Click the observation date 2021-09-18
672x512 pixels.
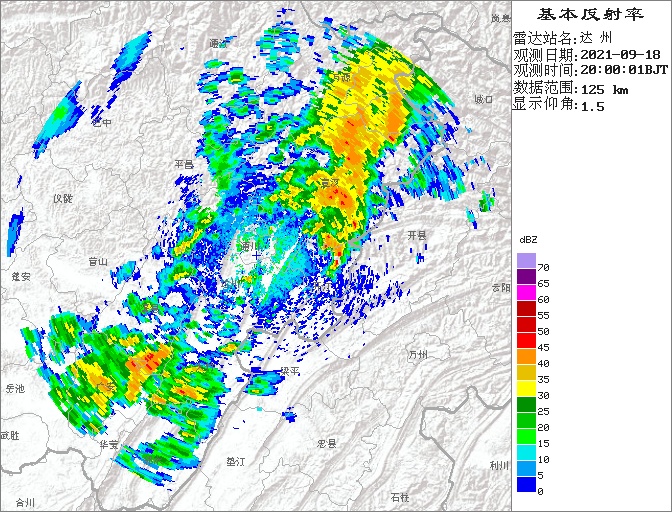620,55
